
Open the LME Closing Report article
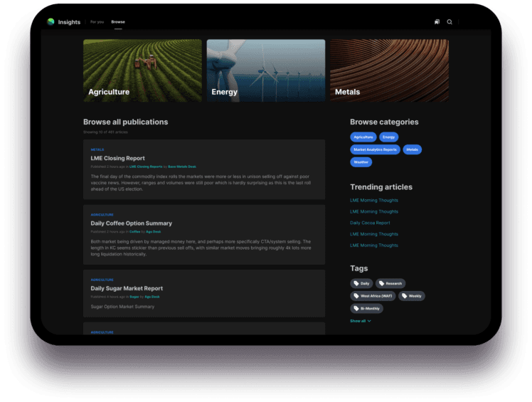click(x=117, y=158)
